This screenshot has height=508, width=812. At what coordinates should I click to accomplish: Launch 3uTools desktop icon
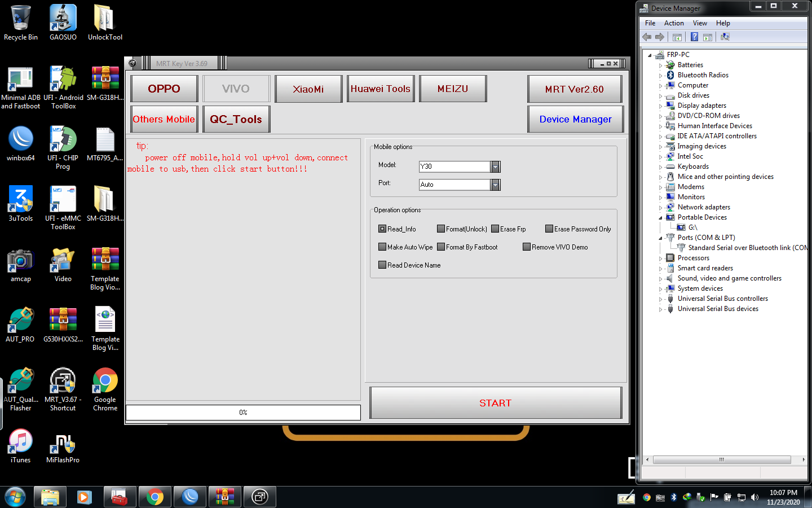[x=21, y=203]
